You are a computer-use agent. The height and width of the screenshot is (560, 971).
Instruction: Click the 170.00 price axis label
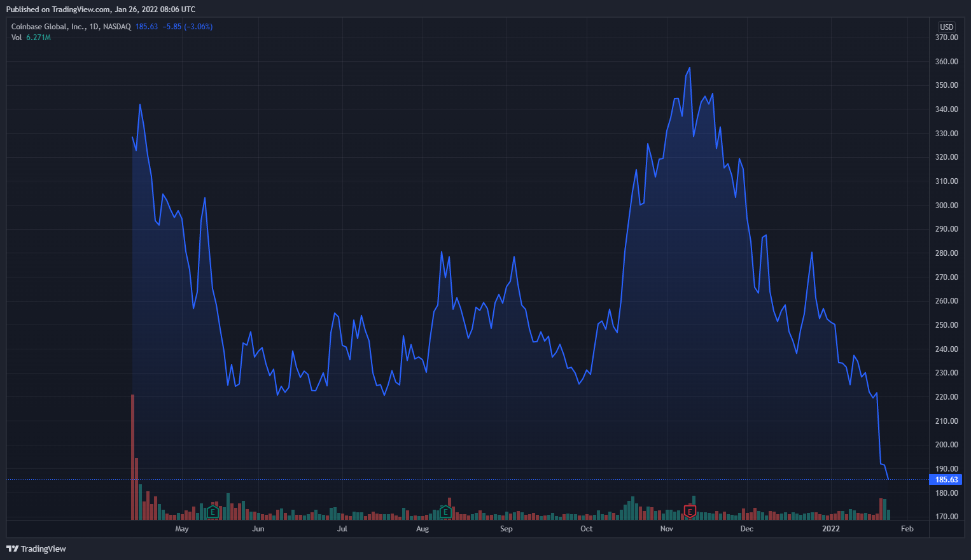click(947, 517)
